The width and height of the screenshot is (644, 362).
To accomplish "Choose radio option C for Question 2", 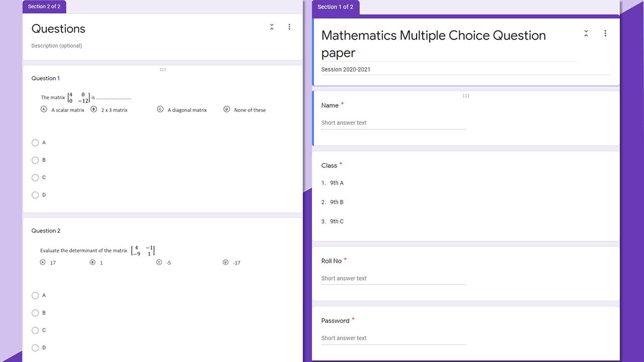I will tap(35, 330).
